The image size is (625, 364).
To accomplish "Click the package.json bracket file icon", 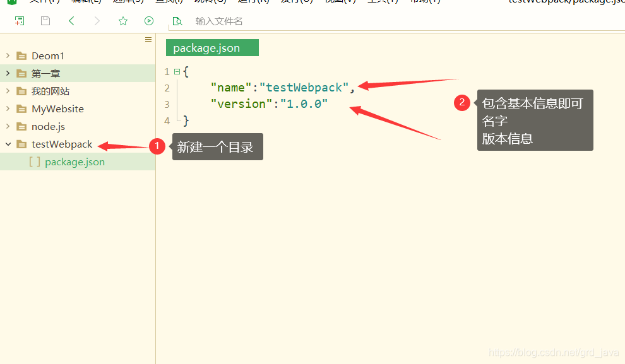I will pos(35,161).
